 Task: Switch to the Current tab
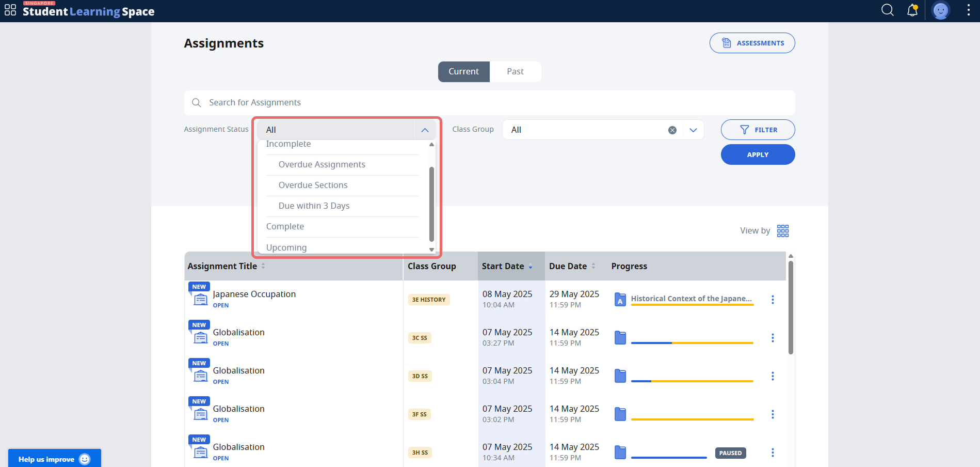click(463, 72)
